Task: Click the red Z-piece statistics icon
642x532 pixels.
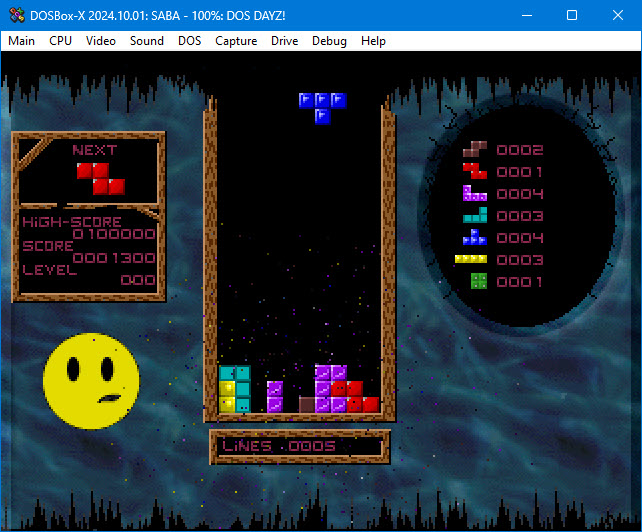Action: 475,171
